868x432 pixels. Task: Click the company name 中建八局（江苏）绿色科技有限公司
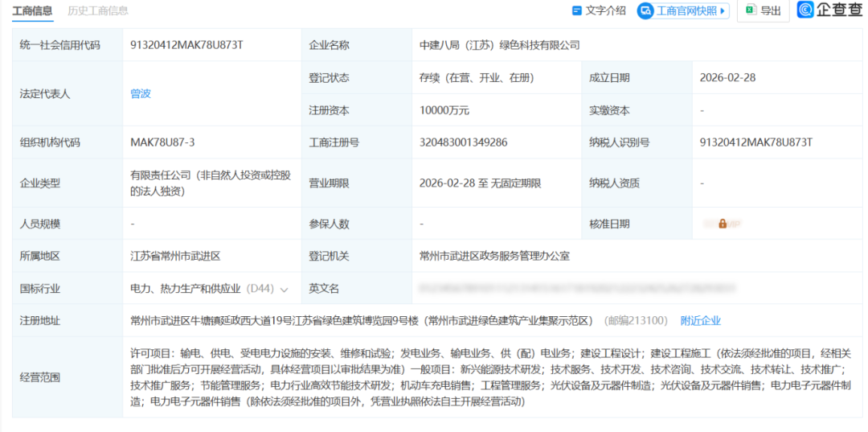click(x=499, y=45)
